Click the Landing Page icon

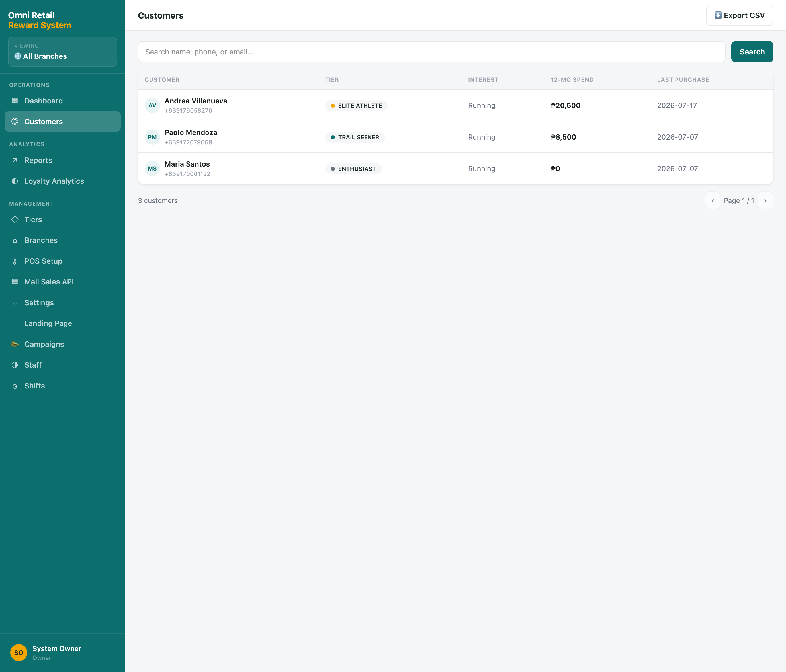click(x=15, y=324)
